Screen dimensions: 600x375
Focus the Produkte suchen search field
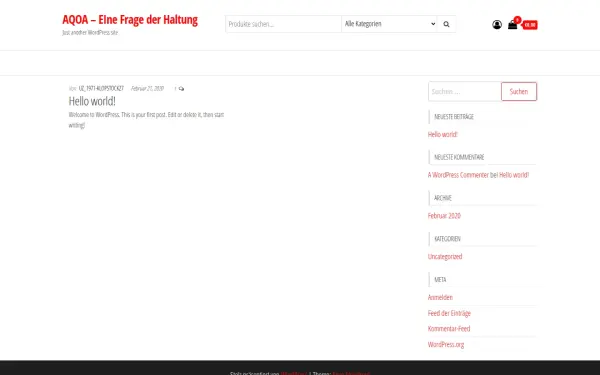click(283, 24)
